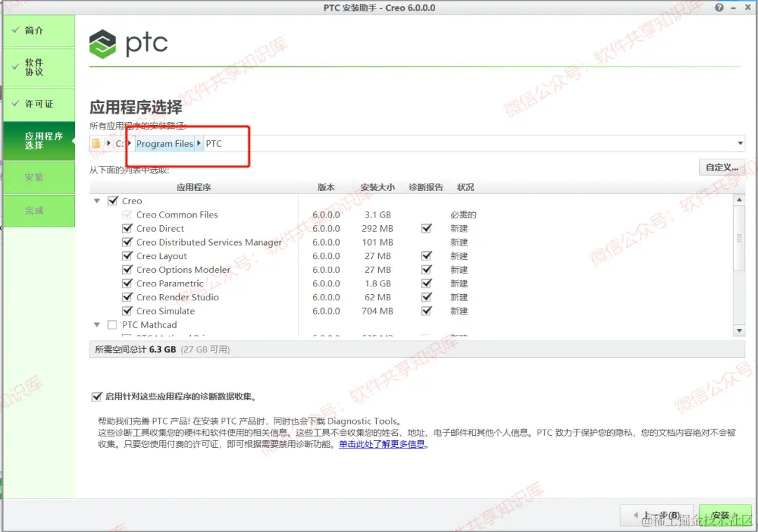Click the 自定义... button

(722, 167)
